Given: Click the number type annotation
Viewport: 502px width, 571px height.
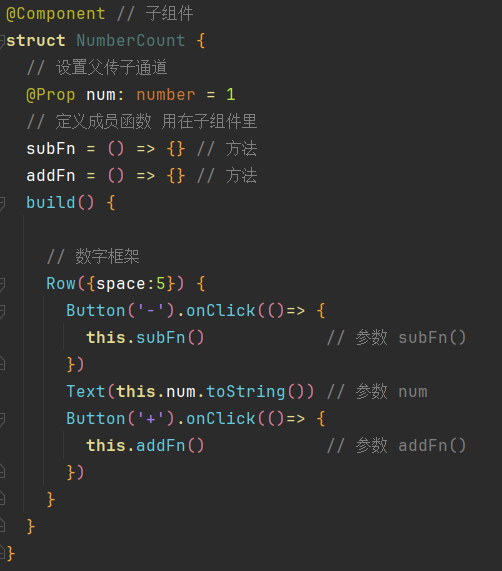Looking at the screenshot, I should [166, 95].
